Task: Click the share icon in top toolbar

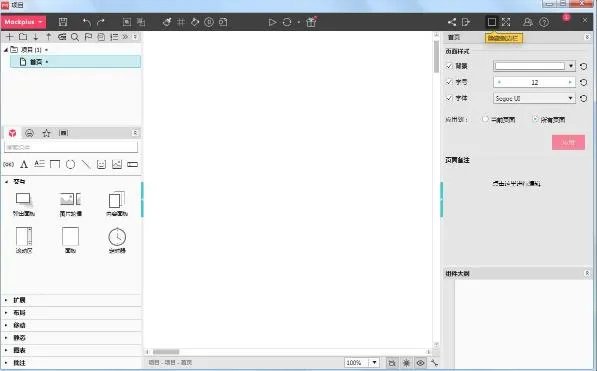Action: pyautogui.click(x=452, y=22)
